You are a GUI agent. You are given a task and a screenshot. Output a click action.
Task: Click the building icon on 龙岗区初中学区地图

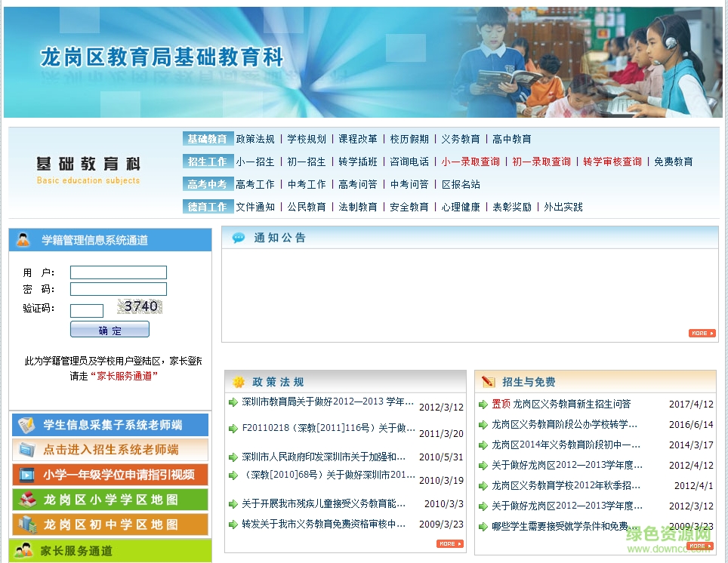point(27,525)
